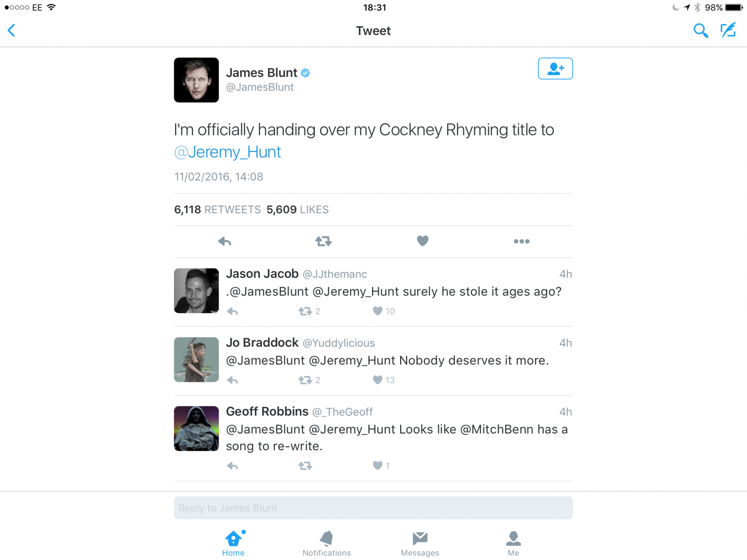Like James Blunt's tweet with the heart
Screen dimensions: 747x560
(423, 241)
